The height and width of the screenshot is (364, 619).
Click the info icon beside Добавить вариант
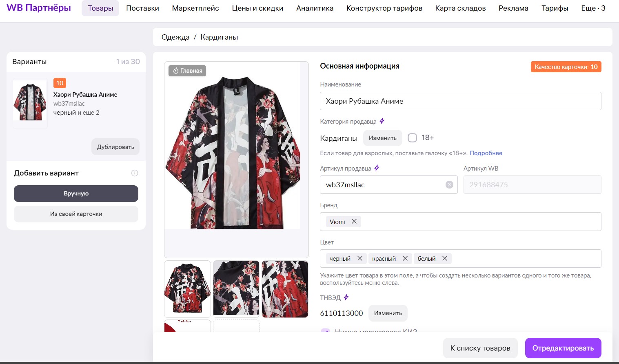(135, 173)
